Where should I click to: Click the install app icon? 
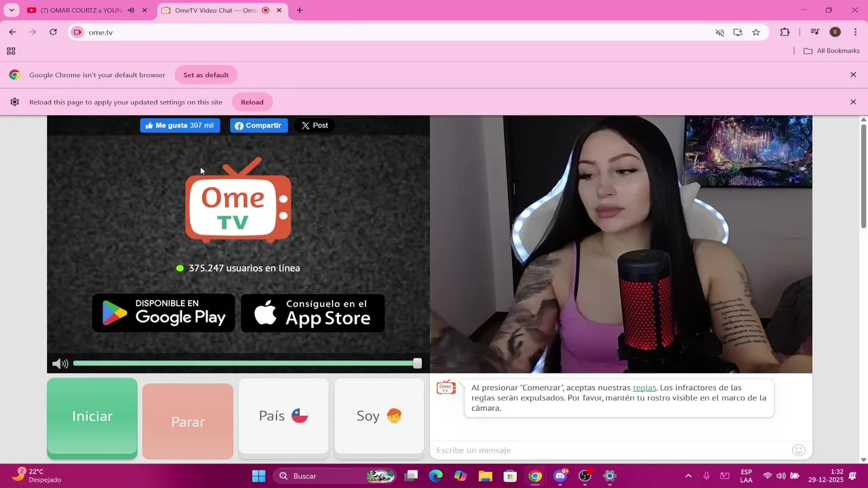point(738,32)
